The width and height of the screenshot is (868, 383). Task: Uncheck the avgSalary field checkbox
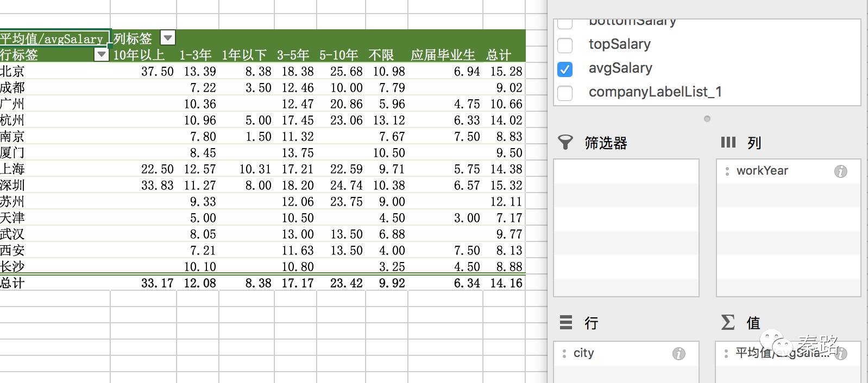pyautogui.click(x=565, y=69)
